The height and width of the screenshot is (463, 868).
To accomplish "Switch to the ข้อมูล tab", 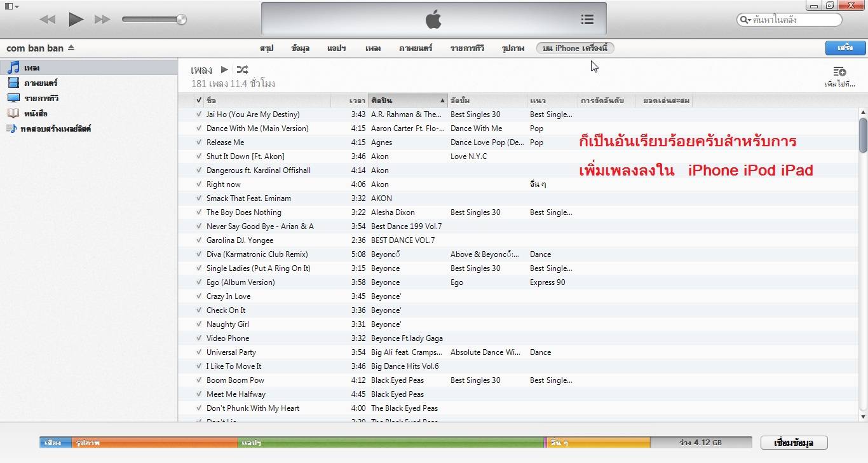I will tap(300, 48).
